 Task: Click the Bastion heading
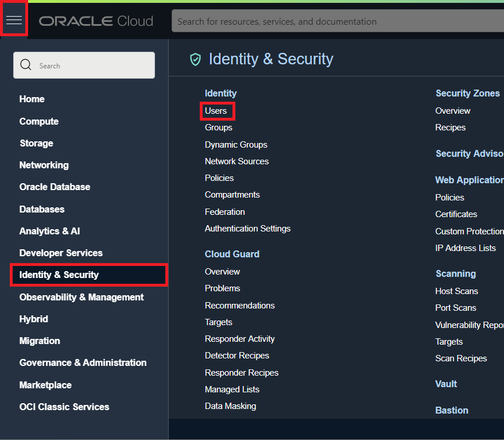pos(452,410)
